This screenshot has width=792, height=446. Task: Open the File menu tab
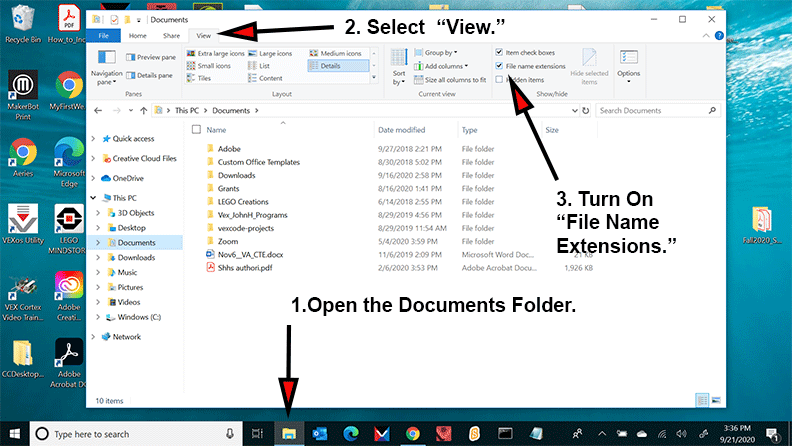(104, 35)
